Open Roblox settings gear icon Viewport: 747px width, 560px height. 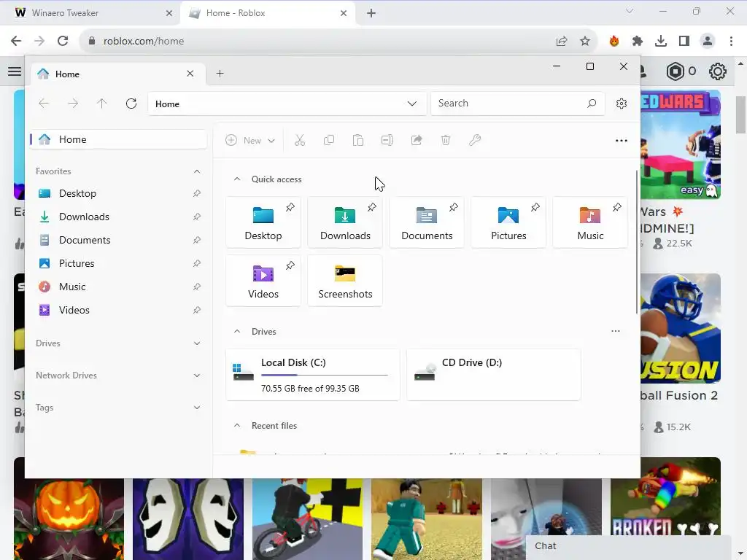718,71
